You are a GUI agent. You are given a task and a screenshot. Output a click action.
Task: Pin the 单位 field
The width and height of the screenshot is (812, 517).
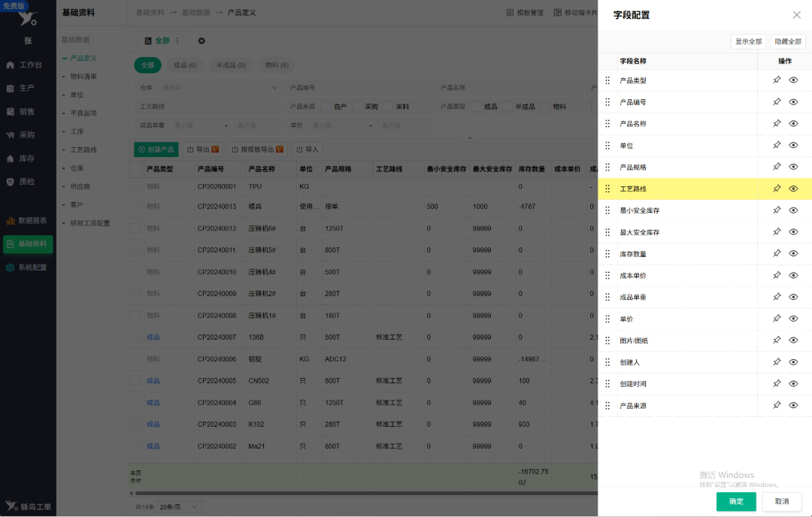click(776, 146)
